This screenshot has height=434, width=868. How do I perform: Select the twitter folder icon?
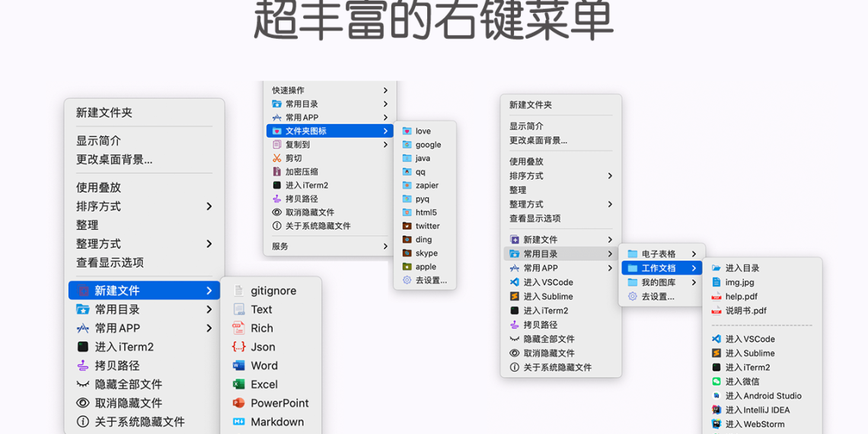coord(407,226)
